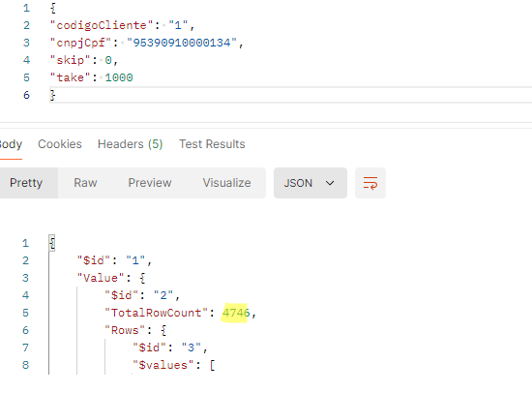Click the "$values" key in response
The width and height of the screenshot is (532, 393).
pyautogui.click(x=163, y=365)
